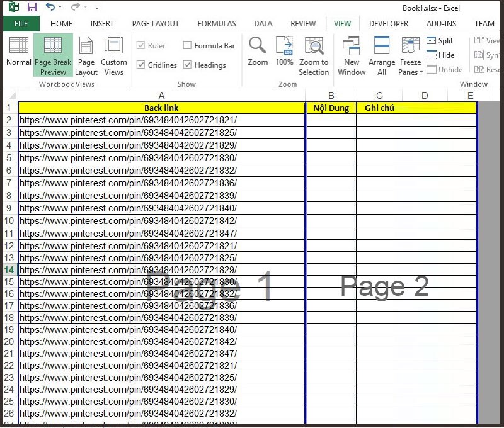Enable the Formula Bar checkbox

187,45
